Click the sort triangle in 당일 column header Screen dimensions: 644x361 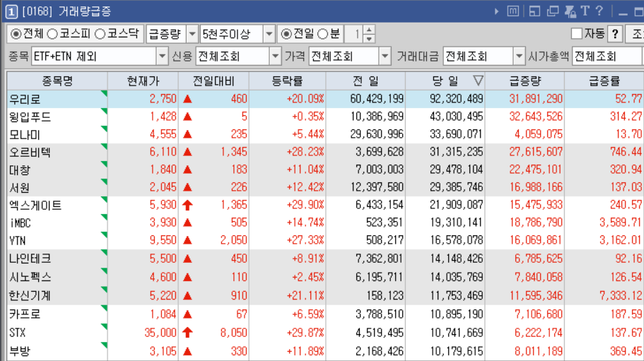[478, 81]
